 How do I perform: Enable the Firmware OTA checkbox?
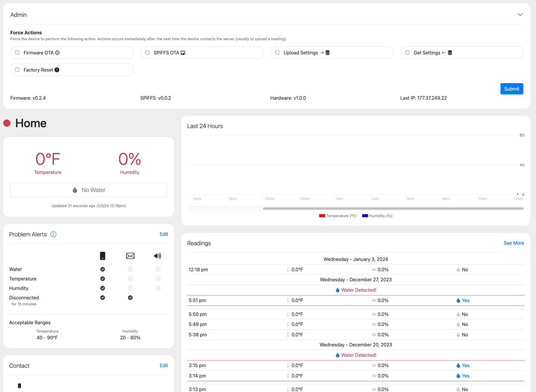click(x=17, y=53)
